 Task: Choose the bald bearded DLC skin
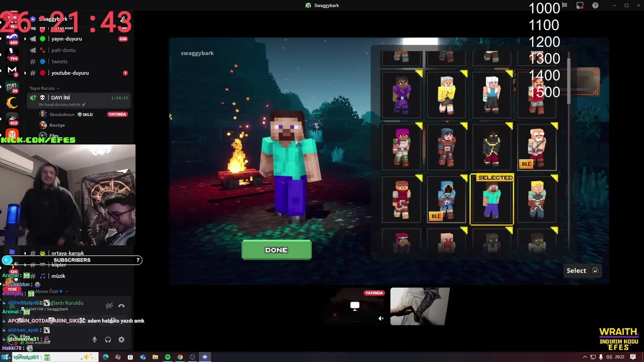point(537,147)
